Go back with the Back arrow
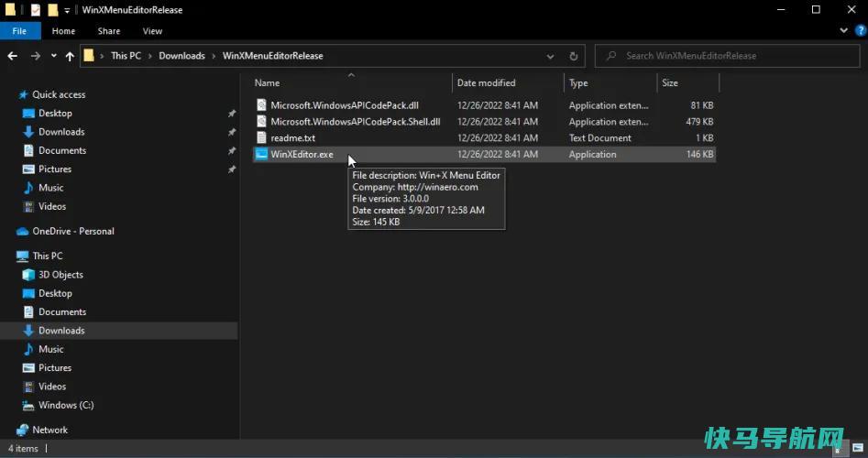Screen dimensions: 868x458 [x=13, y=56]
